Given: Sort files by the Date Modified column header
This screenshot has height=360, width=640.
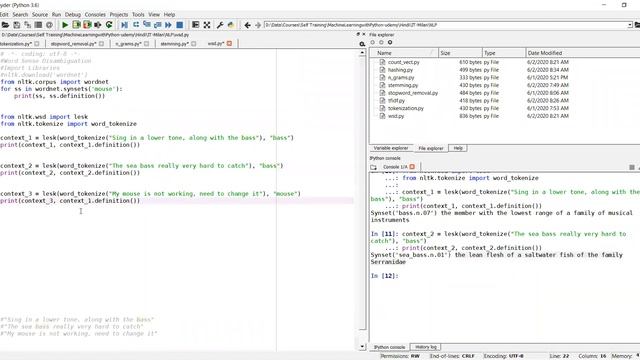Looking at the screenshot, I should click(x=582, y=53).
